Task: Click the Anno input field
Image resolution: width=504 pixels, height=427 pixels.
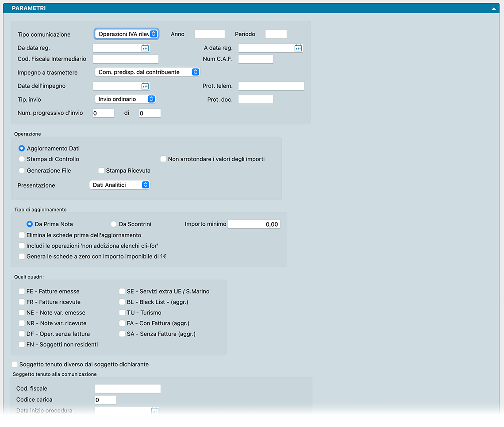Action: (210, 35)
